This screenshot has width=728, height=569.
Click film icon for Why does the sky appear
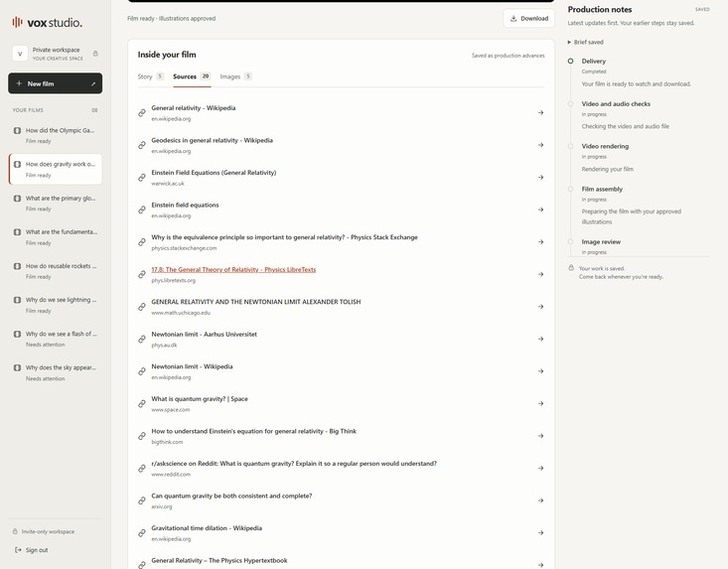coord(17,367)
